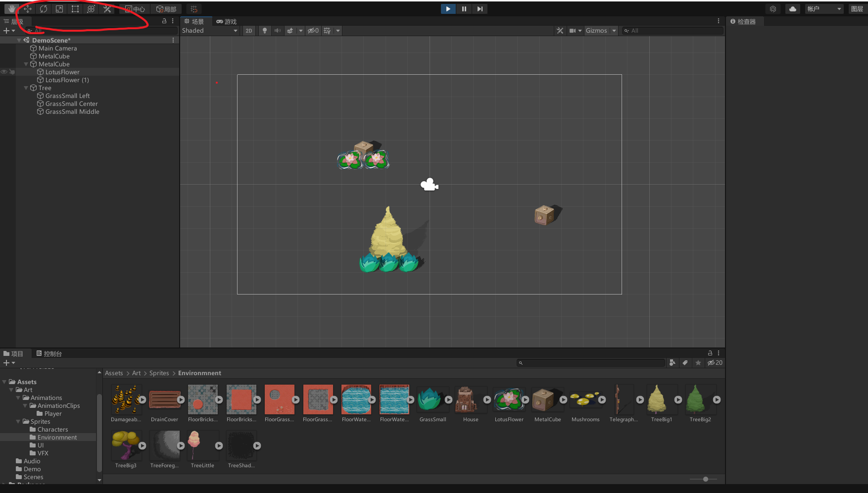
Task: Adjust the asset thumbnail size slider
Action: click(706, 479)
